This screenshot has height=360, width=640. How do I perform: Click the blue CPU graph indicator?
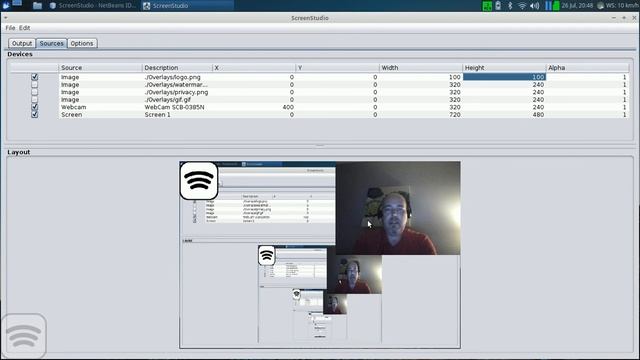pyautogui.click(x=548, y=6)
